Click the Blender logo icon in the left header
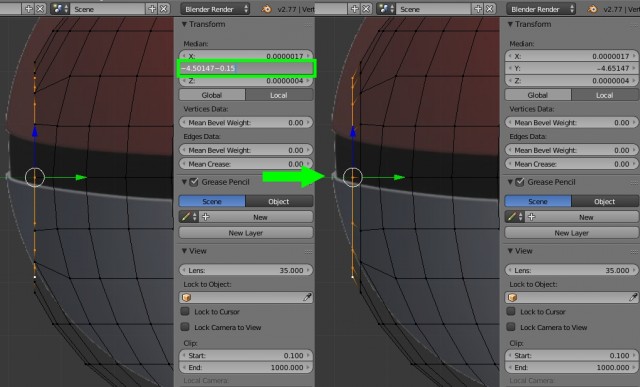Screen dimensions: 640x387 [x=267, y=9]
